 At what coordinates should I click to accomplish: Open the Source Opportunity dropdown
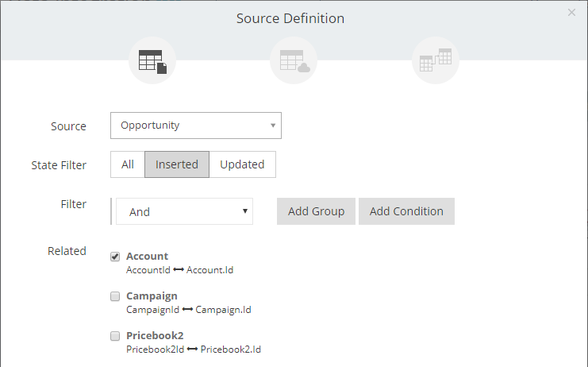(196, 126)
